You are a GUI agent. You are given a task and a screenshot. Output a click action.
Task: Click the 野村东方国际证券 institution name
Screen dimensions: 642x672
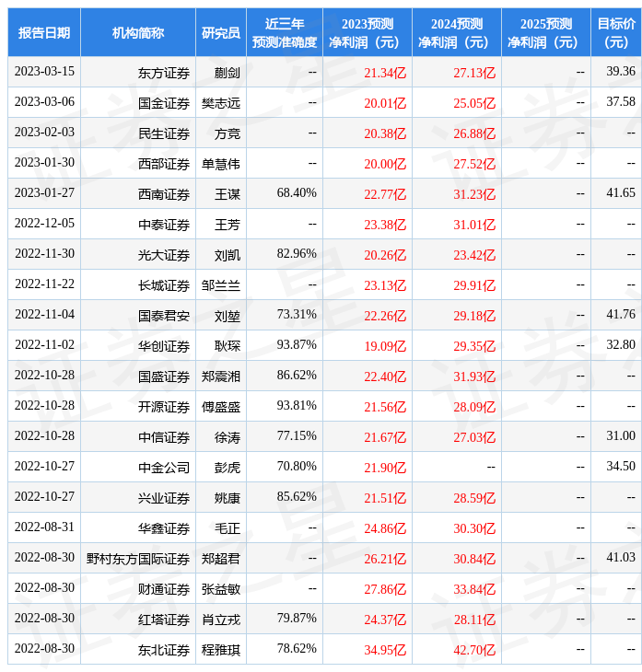138,559
